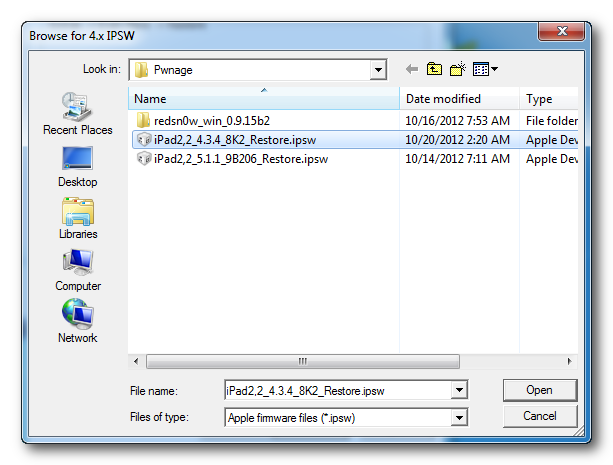Go up one folder level icon
This screenshot has width=613, height=465.
click(434, 69)
